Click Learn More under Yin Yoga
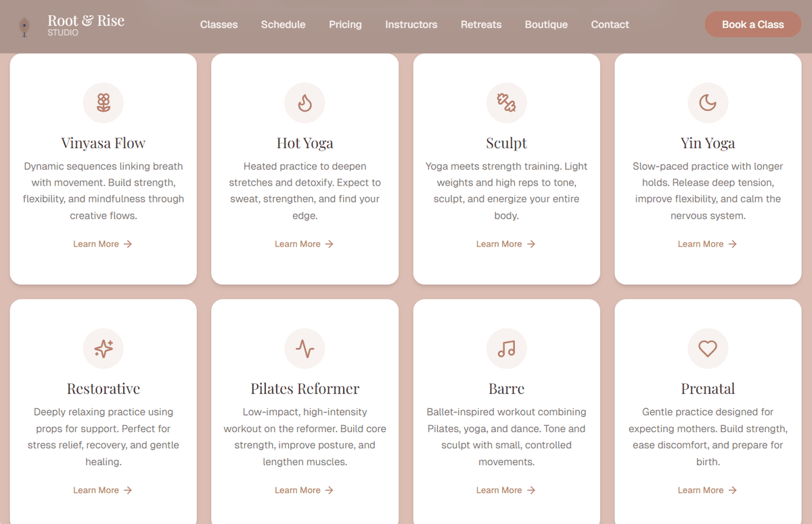 click(x=707, y=244)
